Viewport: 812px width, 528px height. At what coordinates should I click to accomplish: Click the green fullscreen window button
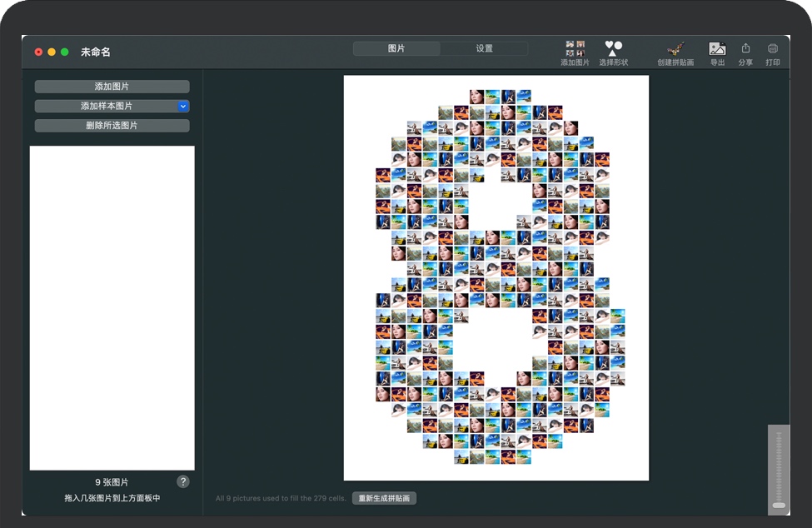(x=65, y=52)
